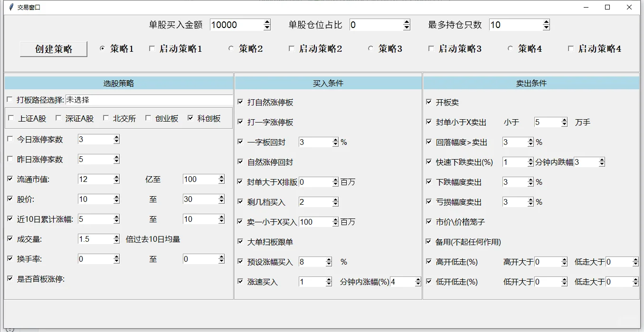The height and width of the screenshot is (332, 644).
Task: Increase 最多持仓只数 using the up arrow
Action: 547,21
